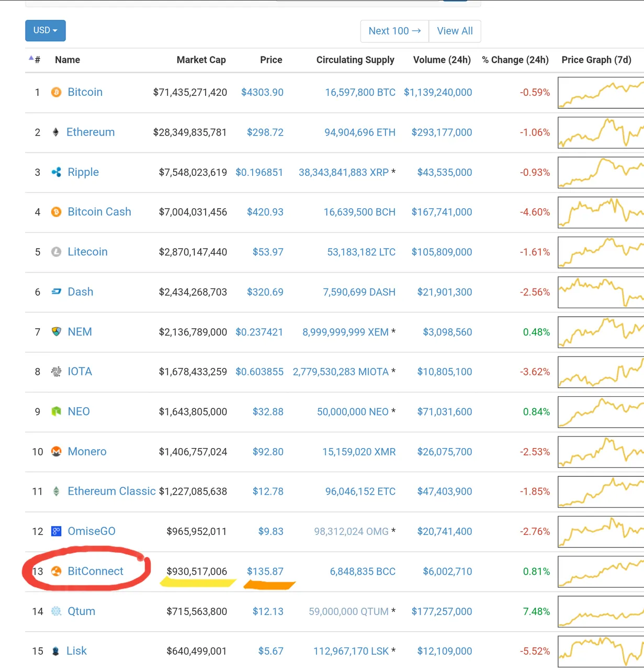Screen dimensions: 644x670
Task: Open IOTA 7d price graph
Action: tap(601, 372)
